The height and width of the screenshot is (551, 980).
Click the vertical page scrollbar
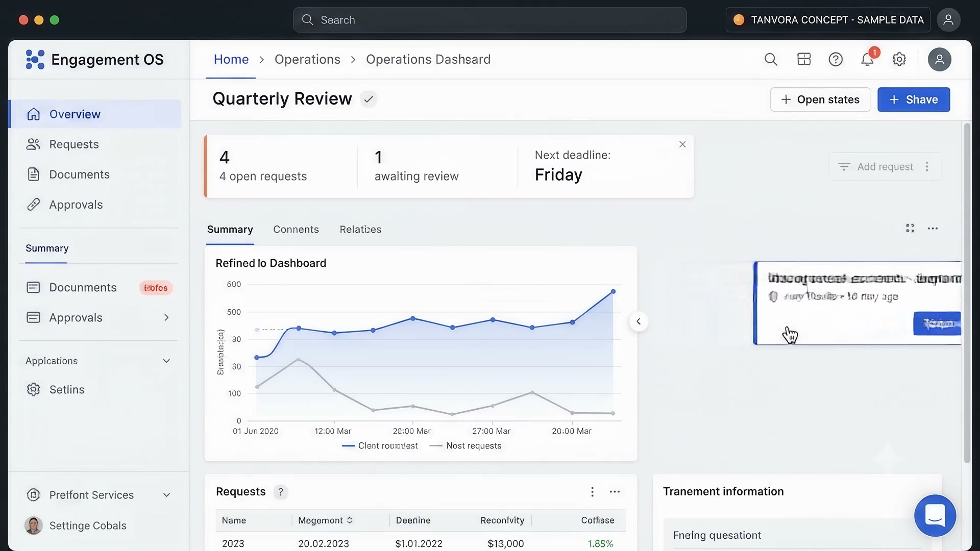pyautogui.click(x=967, y=293)
